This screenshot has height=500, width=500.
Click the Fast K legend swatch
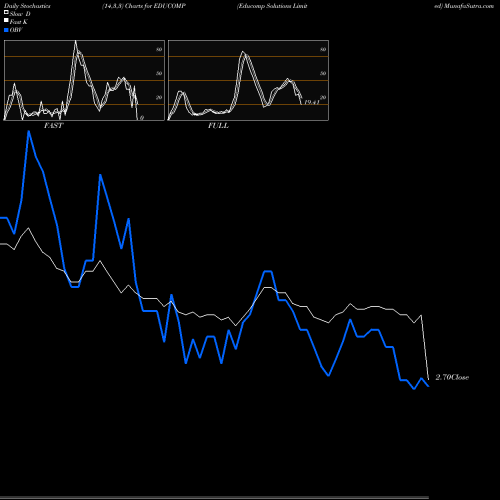(x=6, y=21)
